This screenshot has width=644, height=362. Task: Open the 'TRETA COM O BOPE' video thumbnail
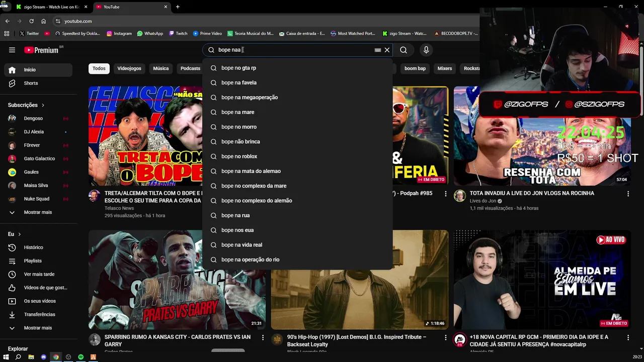[145, 136]
